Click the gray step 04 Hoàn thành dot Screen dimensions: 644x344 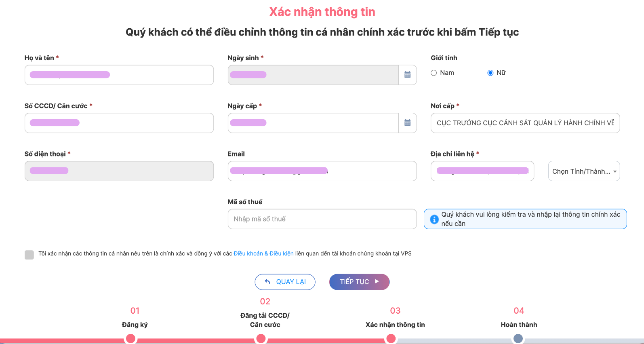[x=519, y=338]
